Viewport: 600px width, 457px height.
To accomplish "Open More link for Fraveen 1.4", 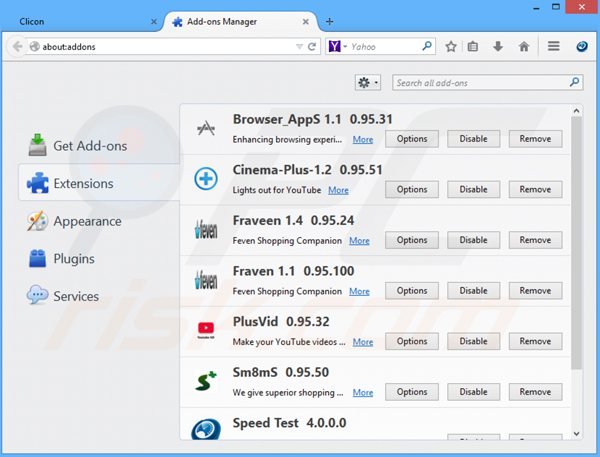I will click(x=359, y=240).
